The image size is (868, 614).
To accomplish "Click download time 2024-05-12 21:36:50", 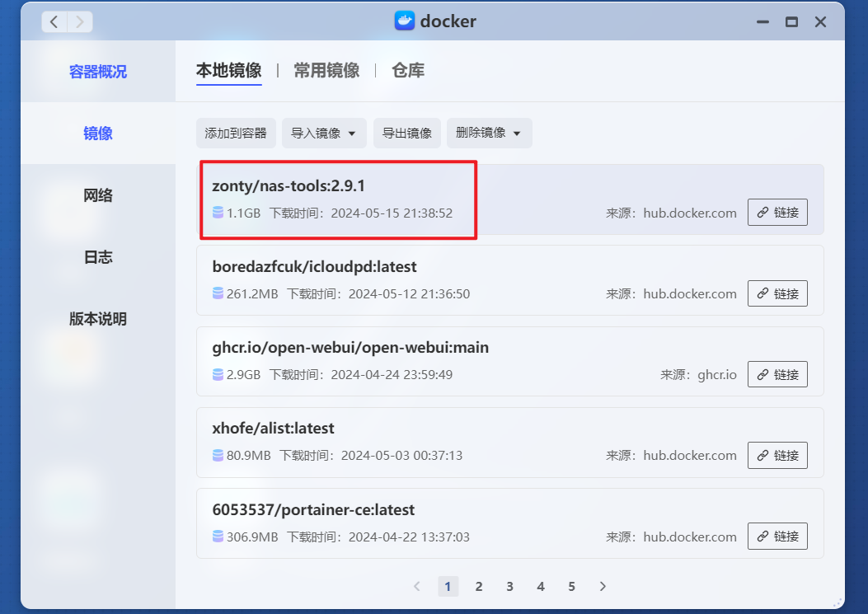I will point(409,294).
